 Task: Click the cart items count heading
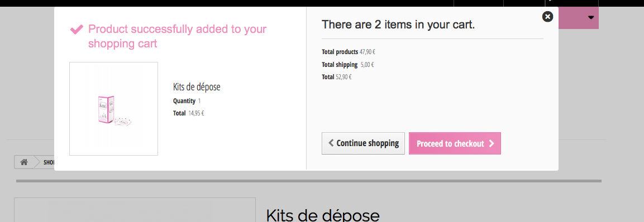click(398, 25)
